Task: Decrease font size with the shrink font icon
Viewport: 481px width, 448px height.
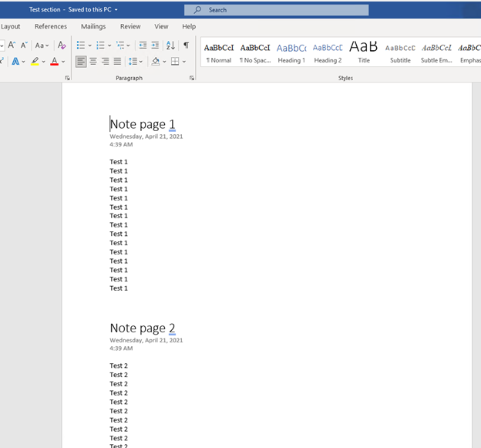Action: tap(24, 45)
